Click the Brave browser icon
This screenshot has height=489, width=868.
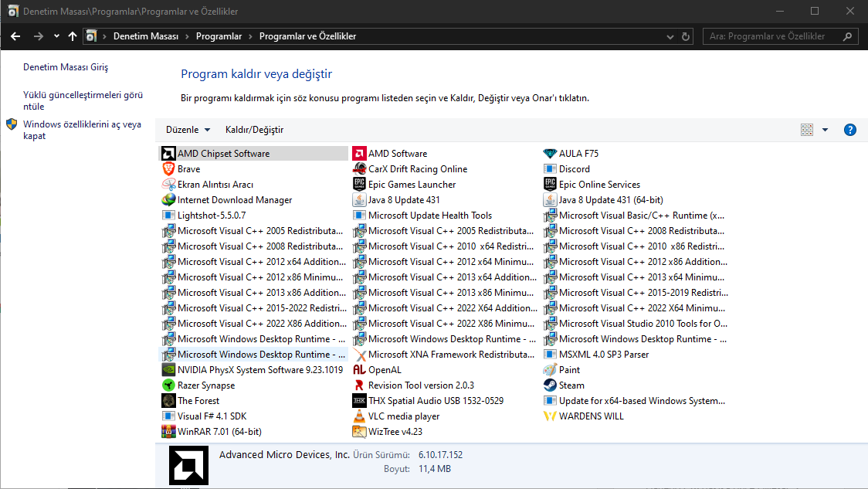[x=168, y=169]
